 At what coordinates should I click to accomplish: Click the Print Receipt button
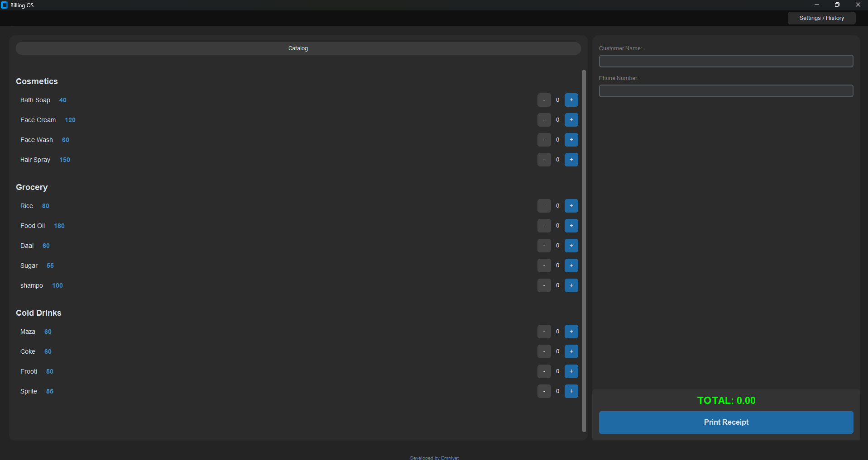tap(726, 422)
